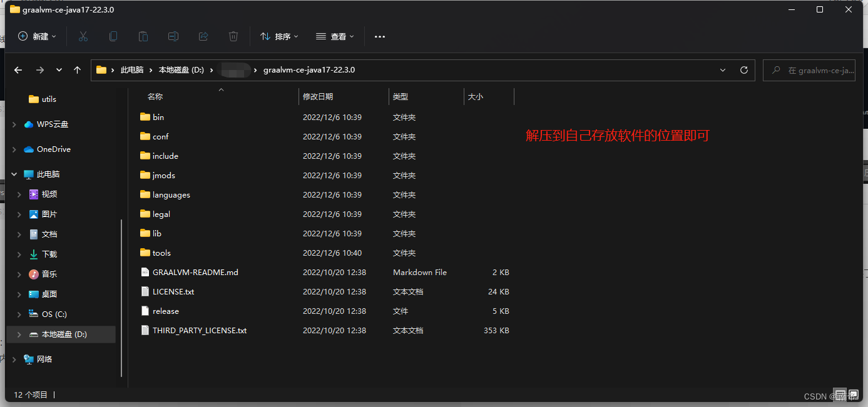Image resolution: width=868 pixels, height=407 pixels.
Task: Click 本地磁盘 (D:) in address breadcrumb
Action: point(181,70)
